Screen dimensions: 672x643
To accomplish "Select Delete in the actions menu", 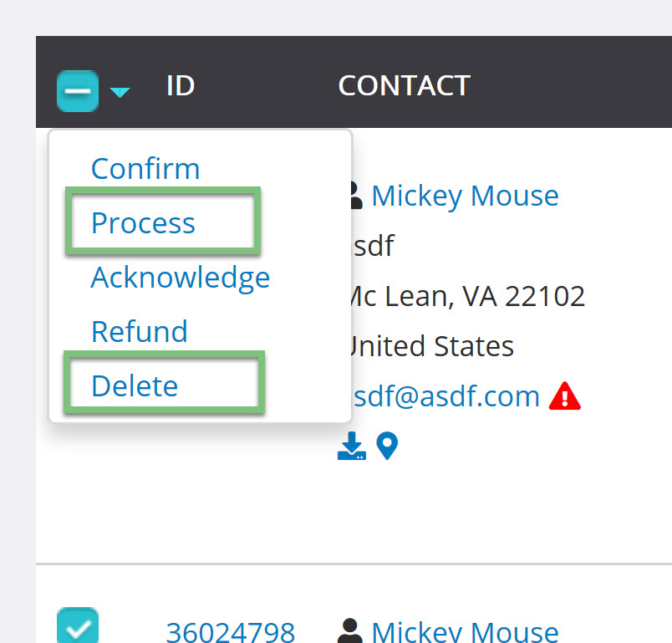I will tap(135, 385).
